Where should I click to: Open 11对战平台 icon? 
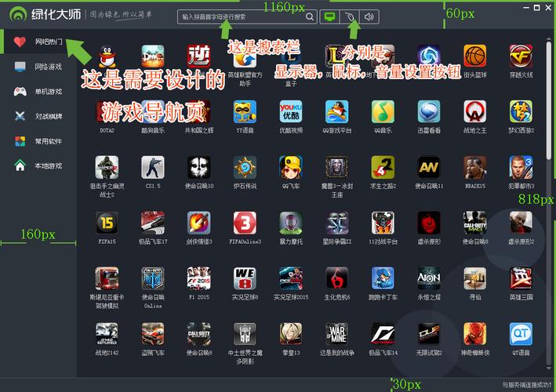(x=383, y=223)
